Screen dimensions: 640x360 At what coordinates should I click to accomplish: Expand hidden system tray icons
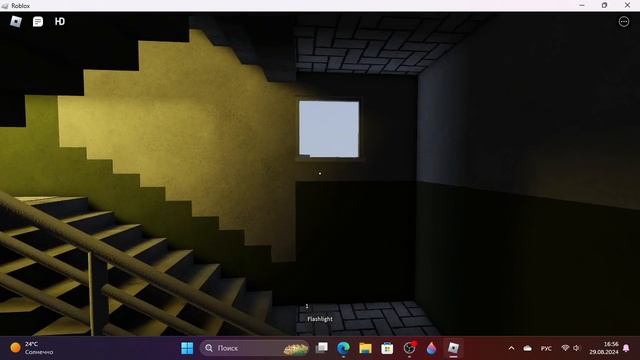(x=511, y=348)
